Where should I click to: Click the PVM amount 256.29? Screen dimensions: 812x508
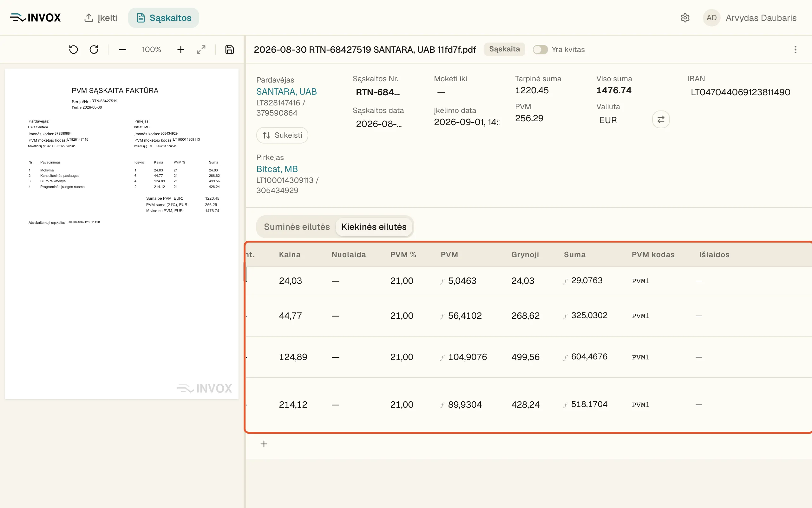pyautogui.click(x=529, y=118)
